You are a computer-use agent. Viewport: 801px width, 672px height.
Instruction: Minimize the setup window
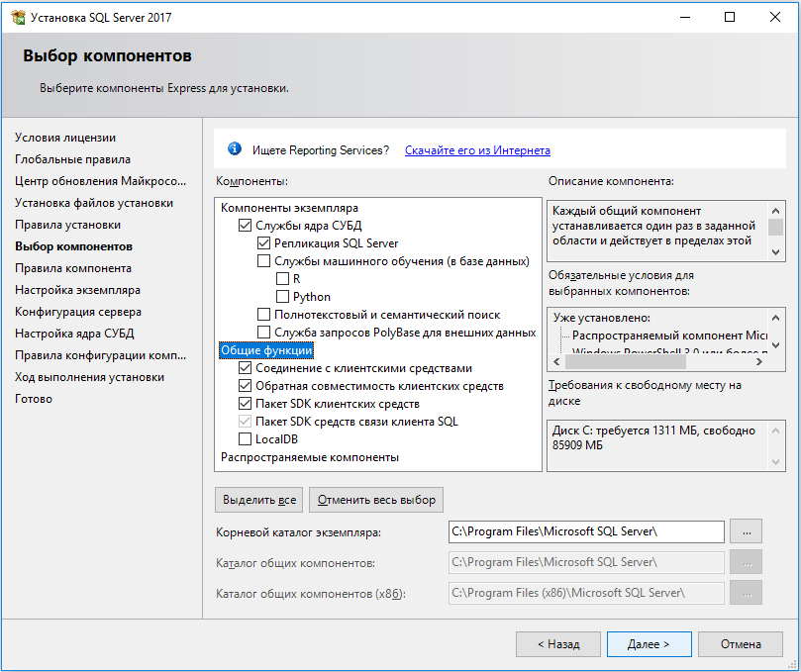tap(685, 17)
